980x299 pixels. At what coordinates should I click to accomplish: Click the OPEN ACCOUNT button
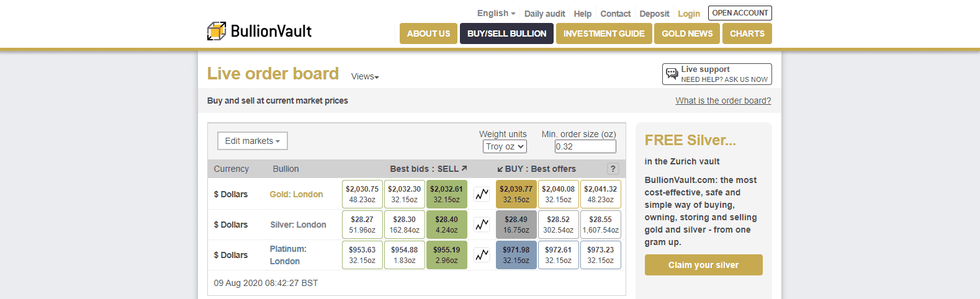coord(740,13)
